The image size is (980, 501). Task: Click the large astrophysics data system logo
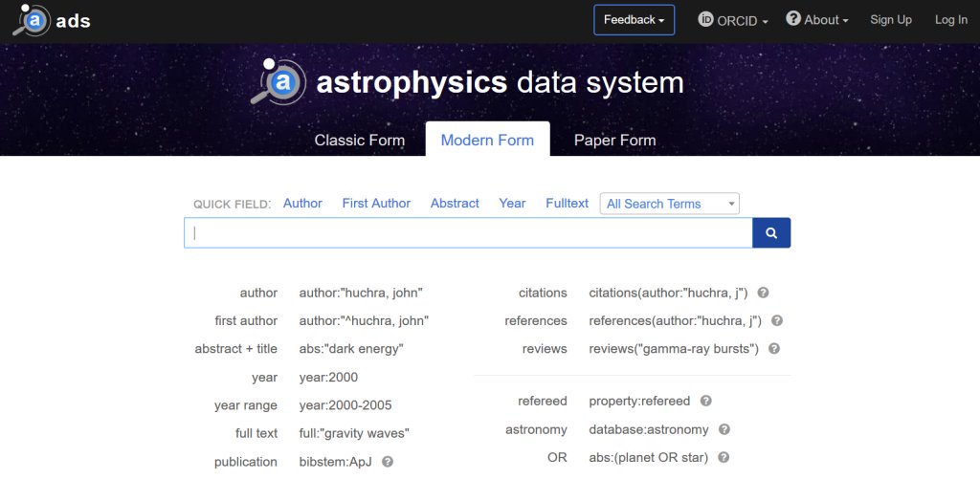point(467,82)
